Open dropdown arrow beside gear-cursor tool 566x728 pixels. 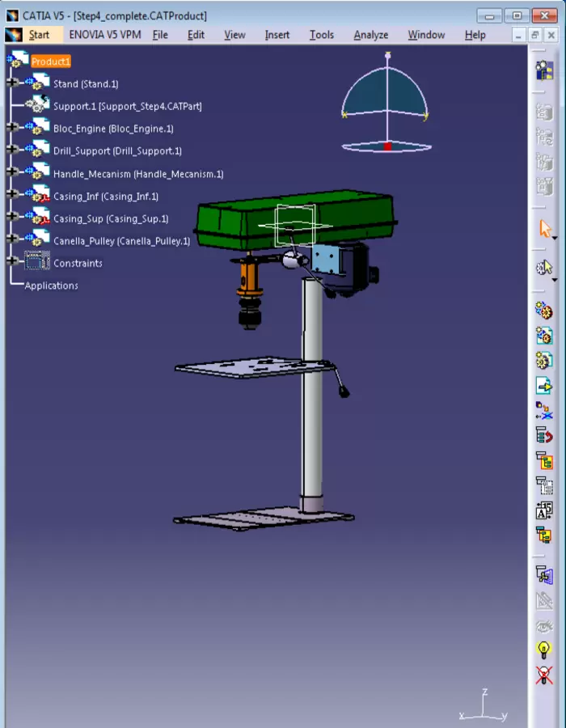tap(555, 280)
